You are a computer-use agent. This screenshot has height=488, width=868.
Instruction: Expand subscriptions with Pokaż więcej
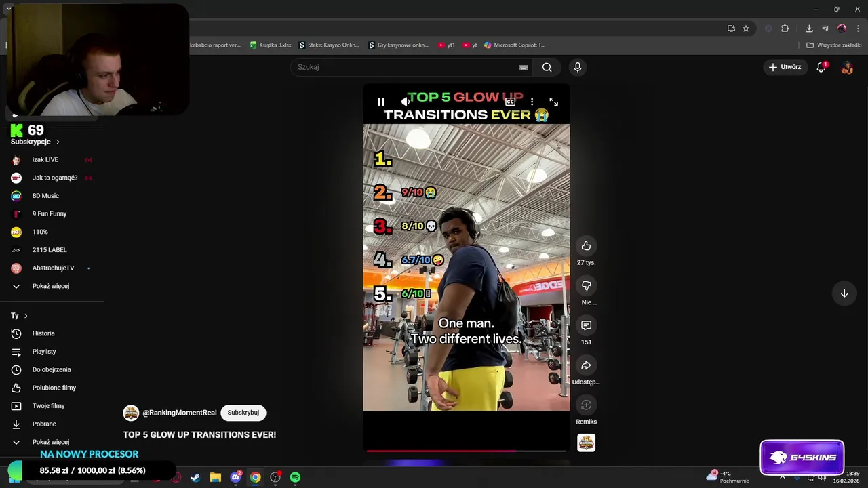click(52, 286)
